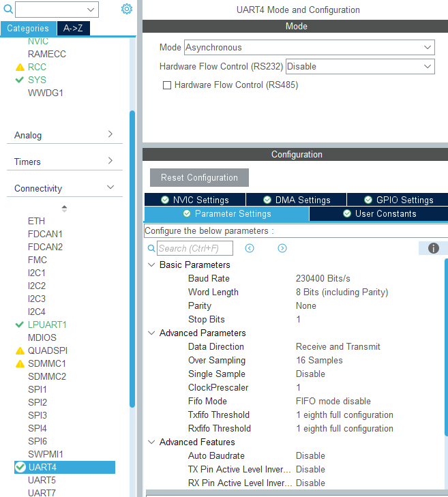Collapse the Connectivity category
The image size is (448, 497).
[x=65, y=189]
